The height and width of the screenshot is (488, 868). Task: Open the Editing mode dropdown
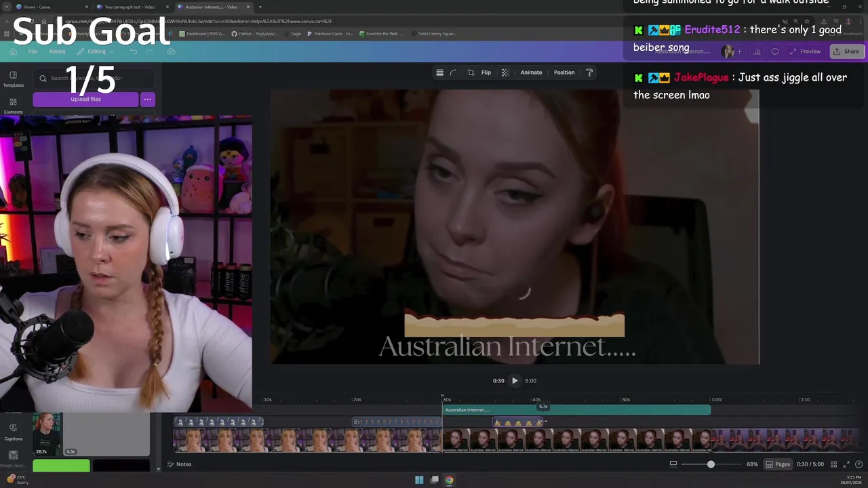coord(96,52)
